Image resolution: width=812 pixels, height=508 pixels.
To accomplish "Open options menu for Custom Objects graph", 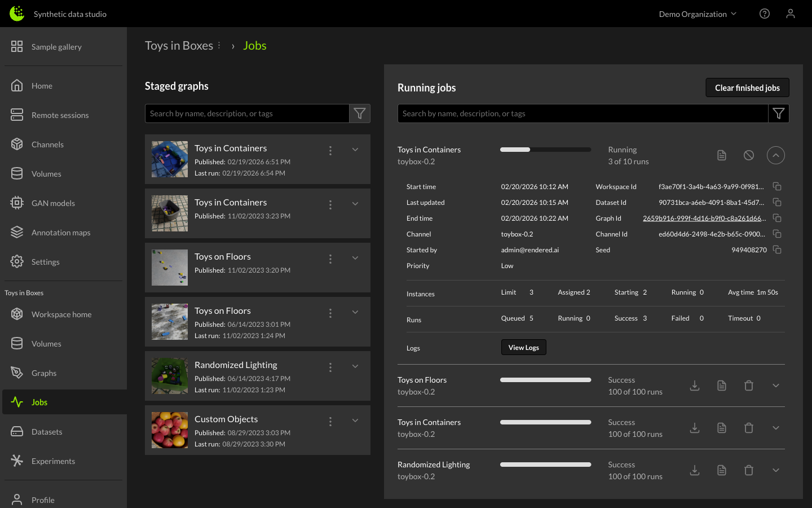I will click(x=330, y=421).
